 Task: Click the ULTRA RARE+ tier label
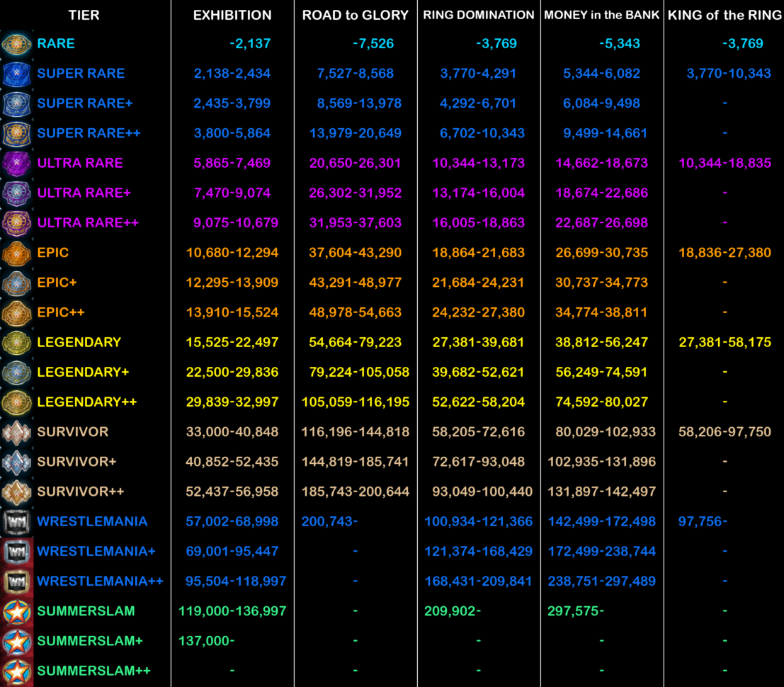coord(84,193)
